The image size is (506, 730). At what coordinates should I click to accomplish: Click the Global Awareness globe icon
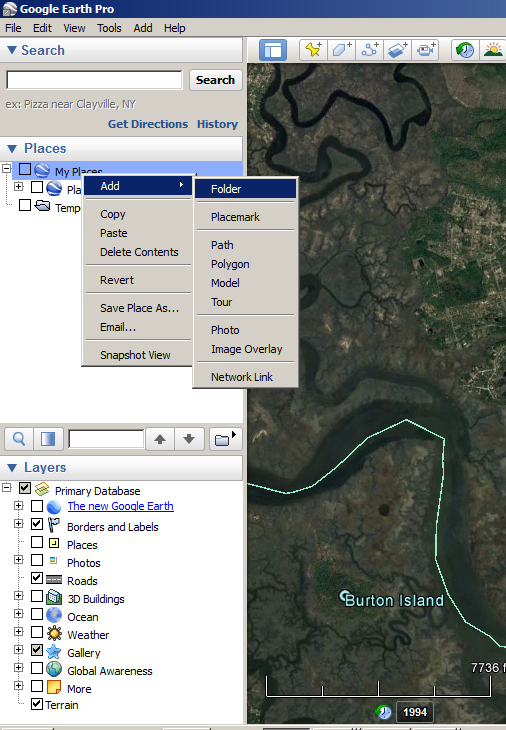54,669
